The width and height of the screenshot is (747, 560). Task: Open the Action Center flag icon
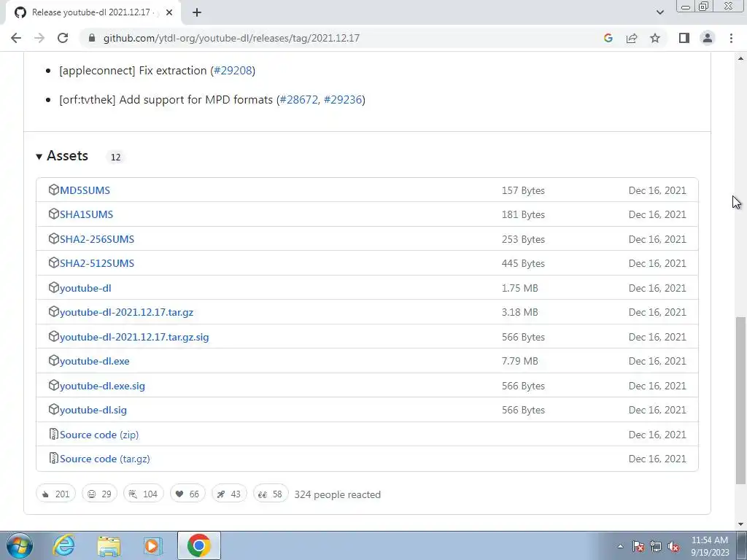pos(638,546)
